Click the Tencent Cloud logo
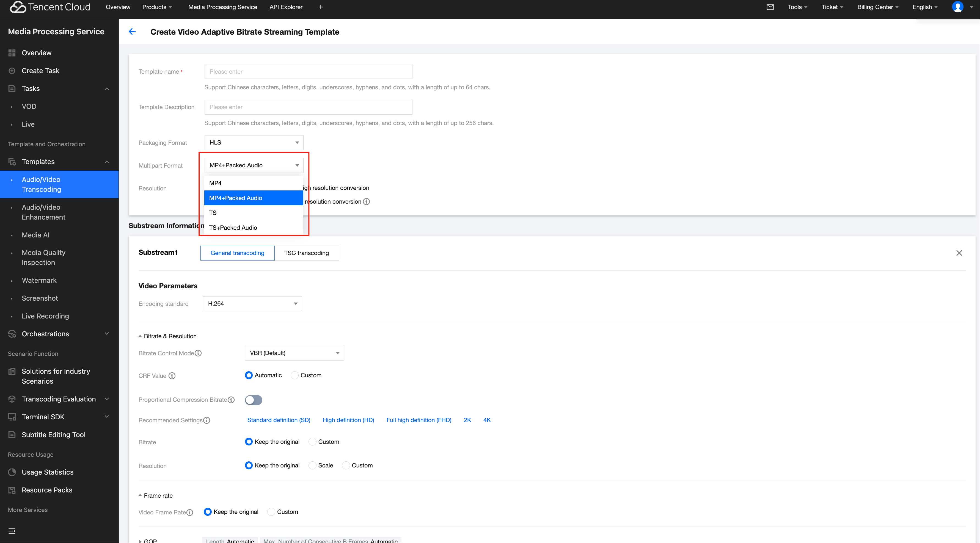The image size is (980, 543). tap(49, 7)
